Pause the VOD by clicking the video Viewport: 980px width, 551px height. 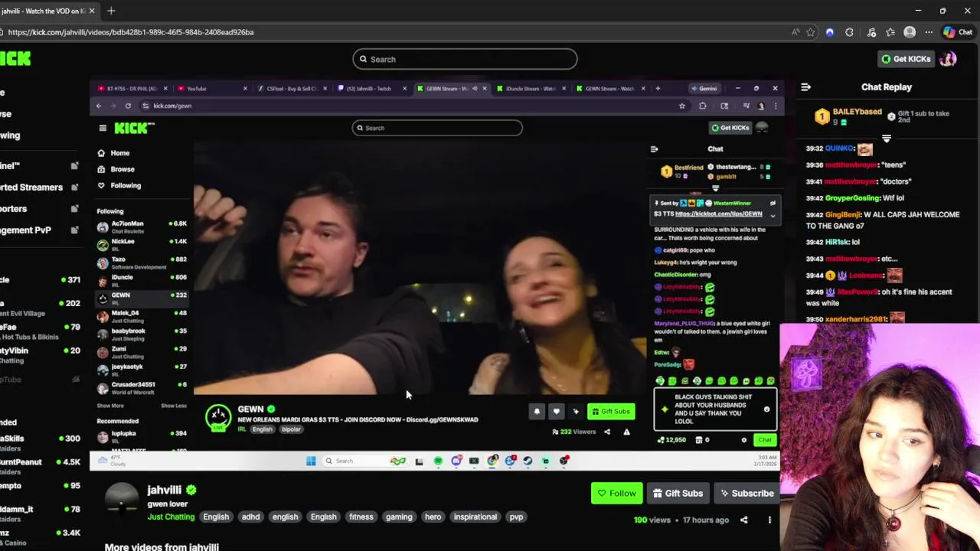(x=436, y=275)
